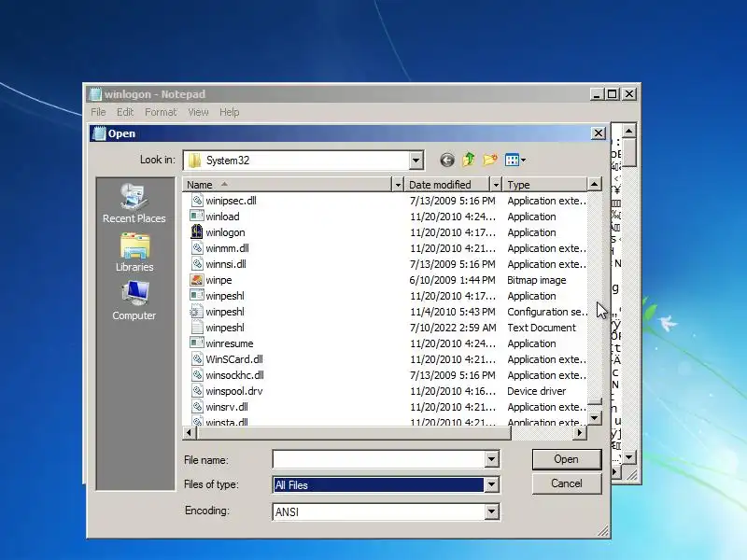Click the Cancel button
Image resolution: width=747 pixels, height=560 pixels.
point(567,483)
